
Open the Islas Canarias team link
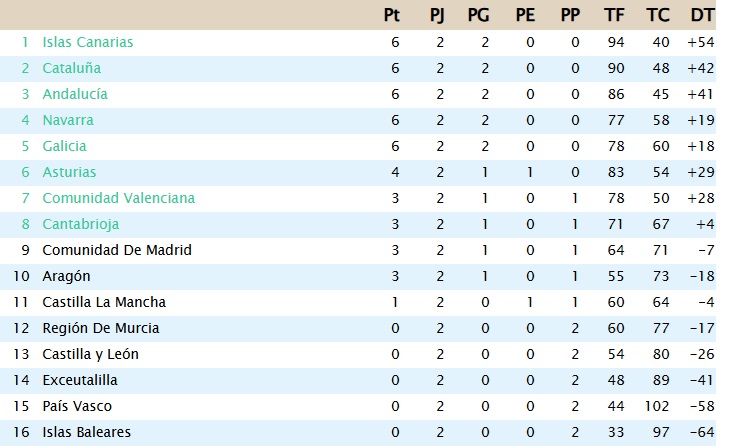[87, 42]
